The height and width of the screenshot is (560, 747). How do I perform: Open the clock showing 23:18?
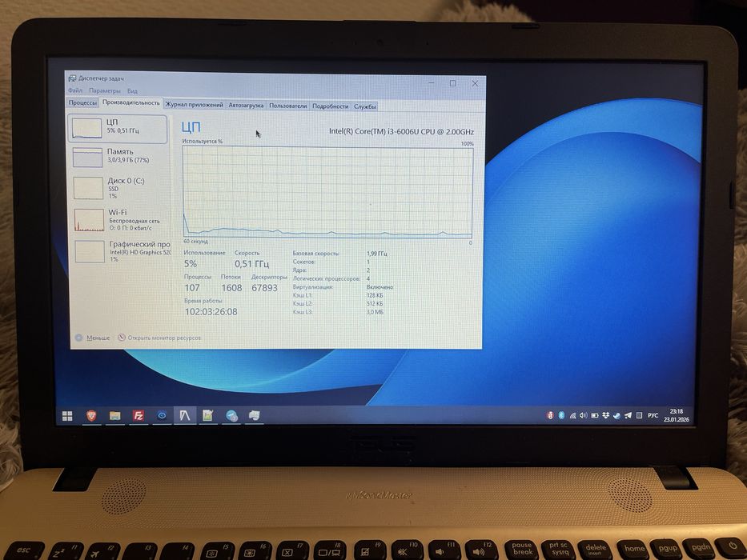click(676, 415)
